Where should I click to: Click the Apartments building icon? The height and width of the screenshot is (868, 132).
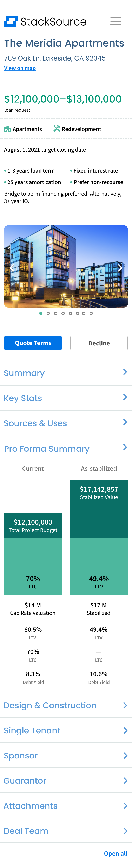[x=7, y=129]
